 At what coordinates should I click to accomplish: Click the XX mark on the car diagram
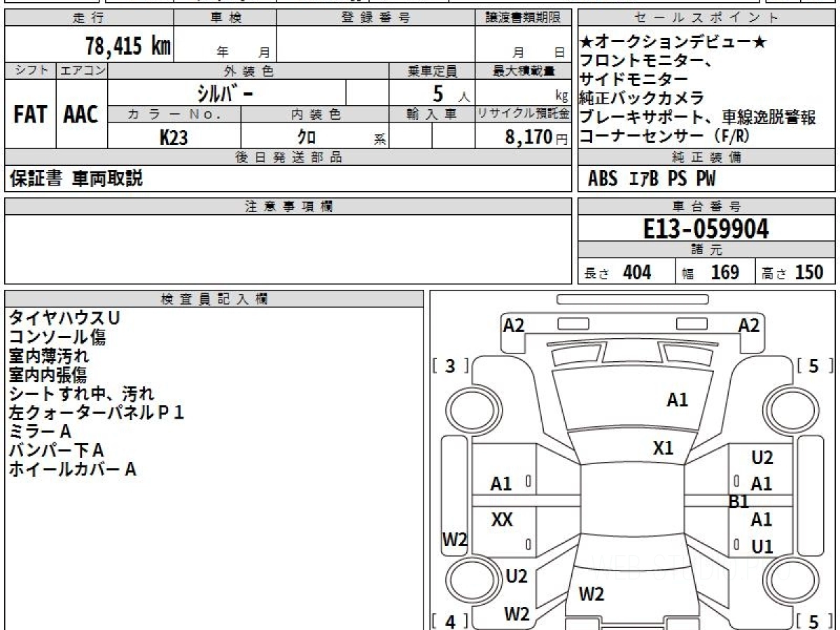(502, 520)
